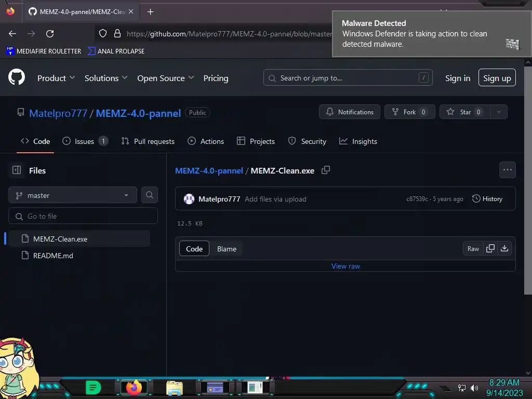Image resolution: width=532 pixels, height=399 pixels.
Task: Open tracking protection shield icon
Action: [103, 33]
